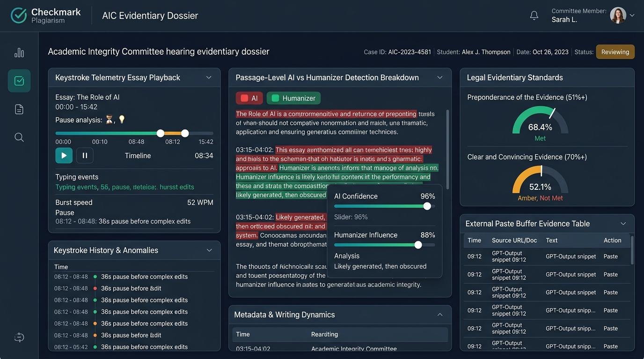Collapse the Keystroke History & Anomalies panel
The width and height of the screenshot is (644, 359).
[x=209, y=250]
